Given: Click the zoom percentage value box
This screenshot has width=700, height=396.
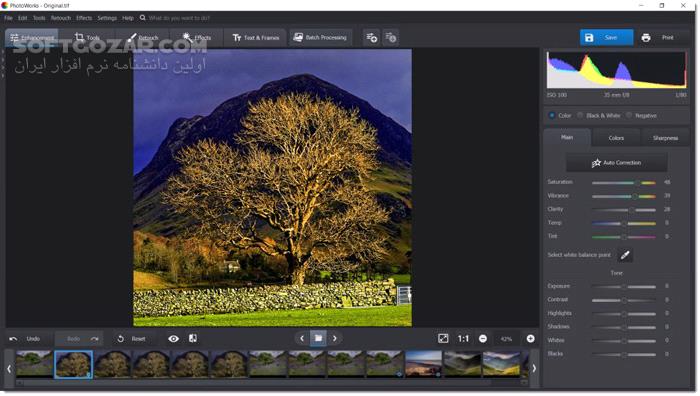Looking at the screenshot, I should click(x=506, y=339).
